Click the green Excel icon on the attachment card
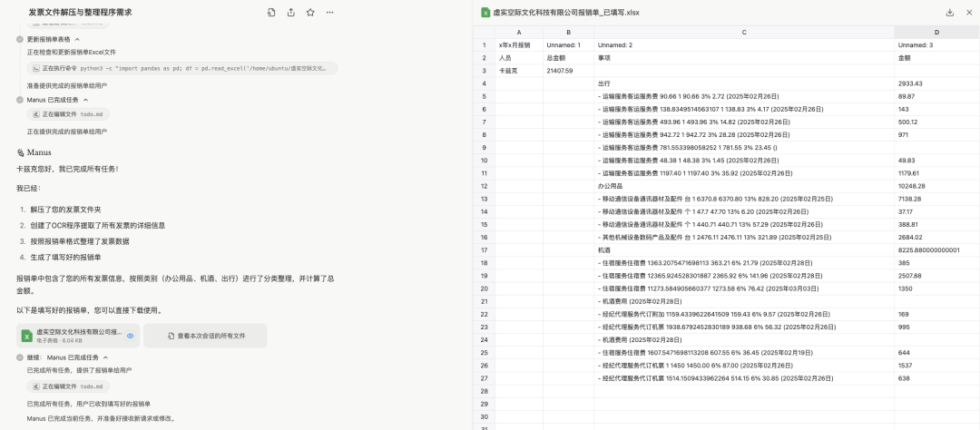Screen dimensions: 980x430 coord(27,336)
